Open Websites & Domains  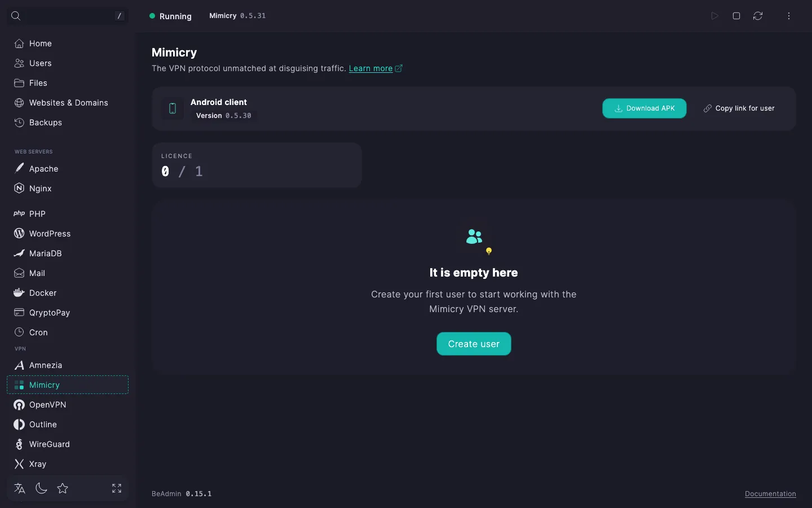pos(68,103)
